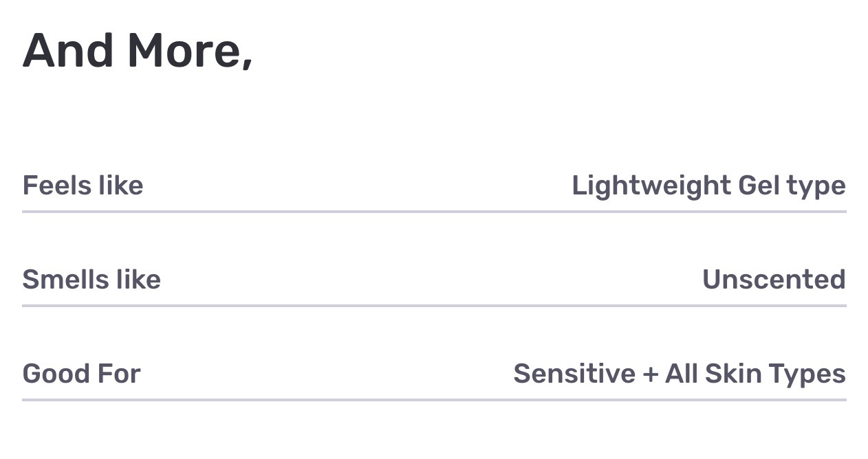Click the word "Sensitive" in Good For row

click(x=574, y=374)
